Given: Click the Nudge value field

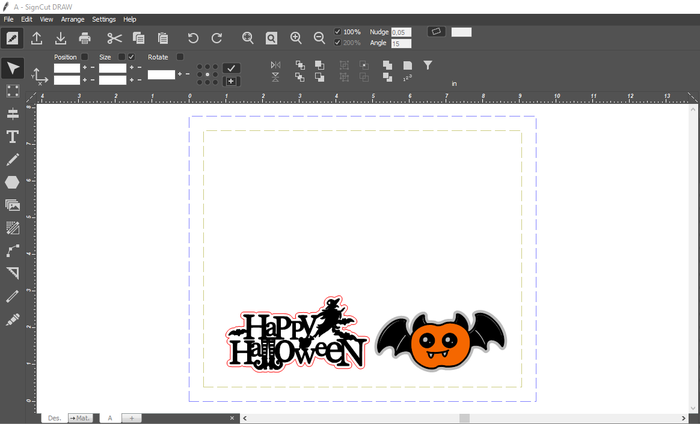Looking at the screenshot, I should [401, 32].
